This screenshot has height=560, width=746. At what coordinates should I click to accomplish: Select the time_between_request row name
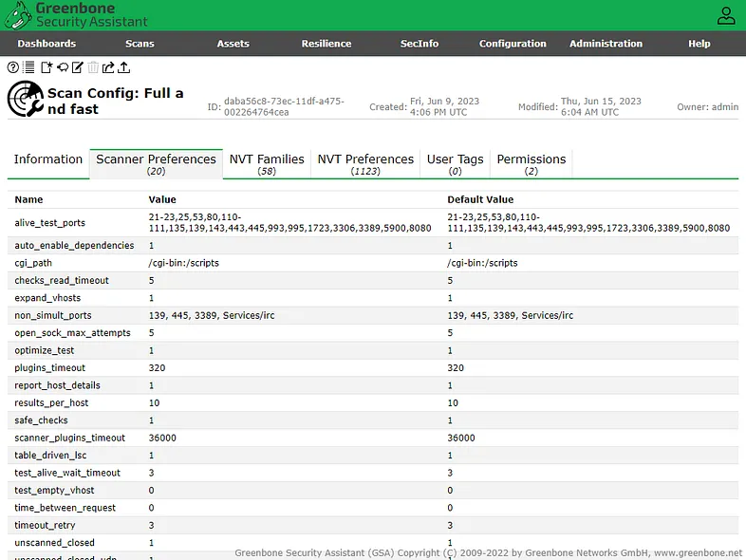(65, 508)
